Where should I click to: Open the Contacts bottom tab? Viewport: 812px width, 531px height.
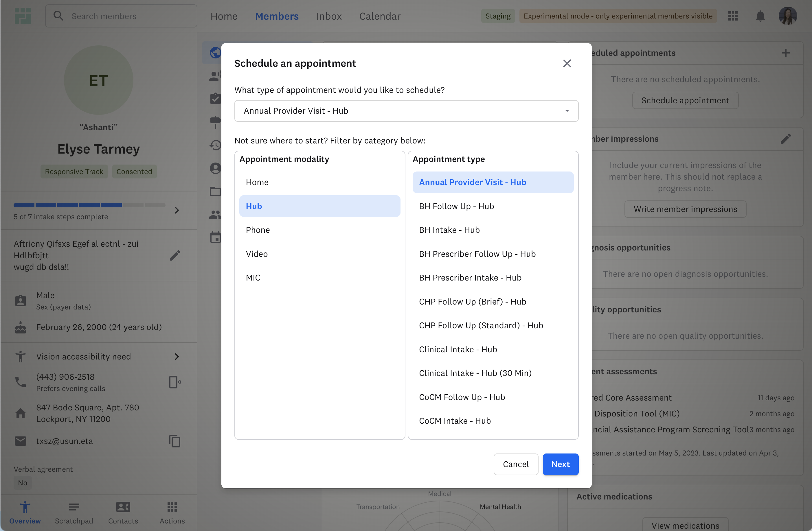(x=123, y=512)
